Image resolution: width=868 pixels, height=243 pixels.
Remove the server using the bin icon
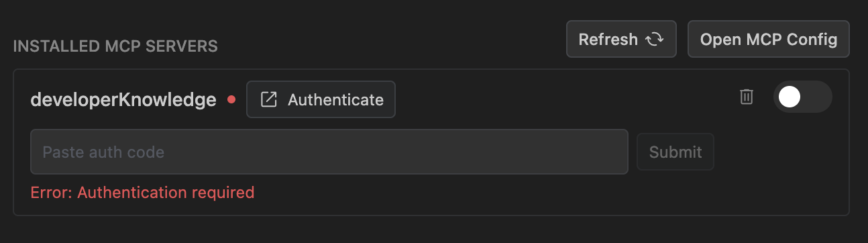coord(747,97)
